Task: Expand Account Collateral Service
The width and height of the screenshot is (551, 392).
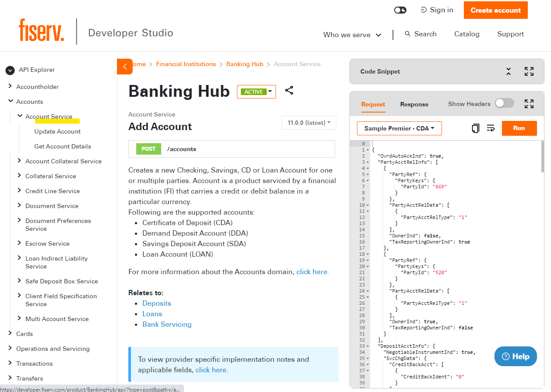Action: point(19,161)
